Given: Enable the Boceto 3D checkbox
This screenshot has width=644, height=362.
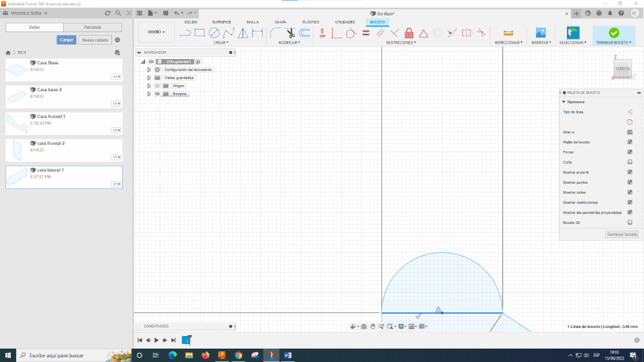Looking at the screenshot, I should [629, 222].
